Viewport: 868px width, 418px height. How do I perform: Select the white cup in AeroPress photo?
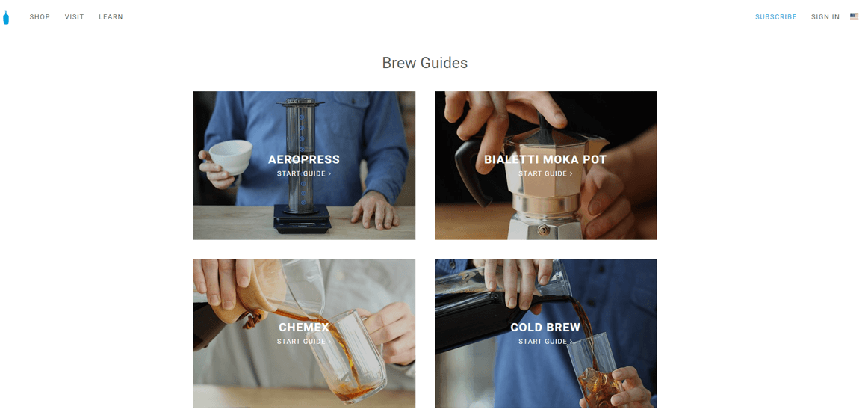point(230,157)
